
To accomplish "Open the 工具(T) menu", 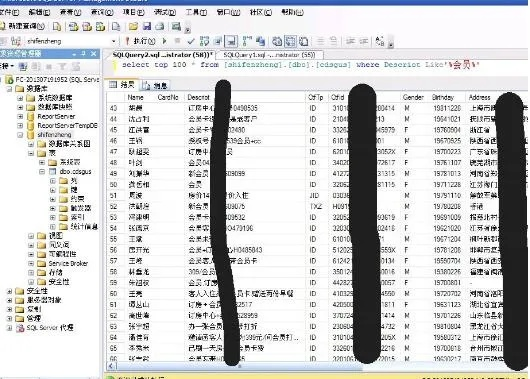I will pos(196,12).
